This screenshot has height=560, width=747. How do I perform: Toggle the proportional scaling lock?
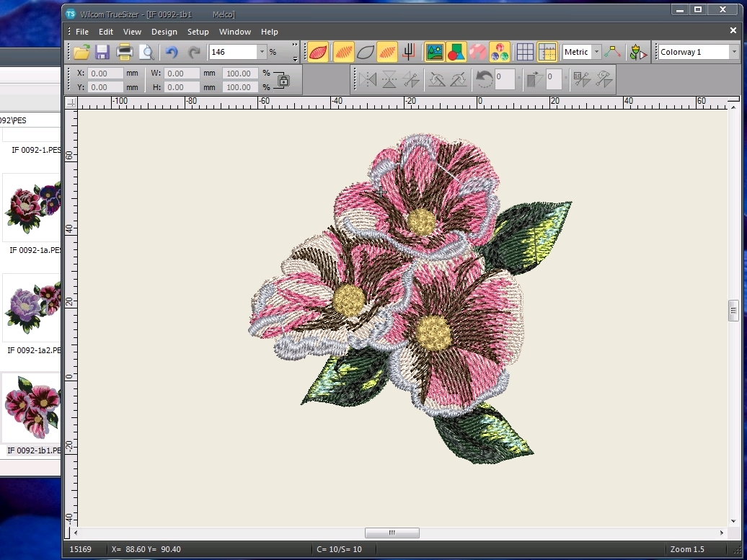(x=283, y=80)
